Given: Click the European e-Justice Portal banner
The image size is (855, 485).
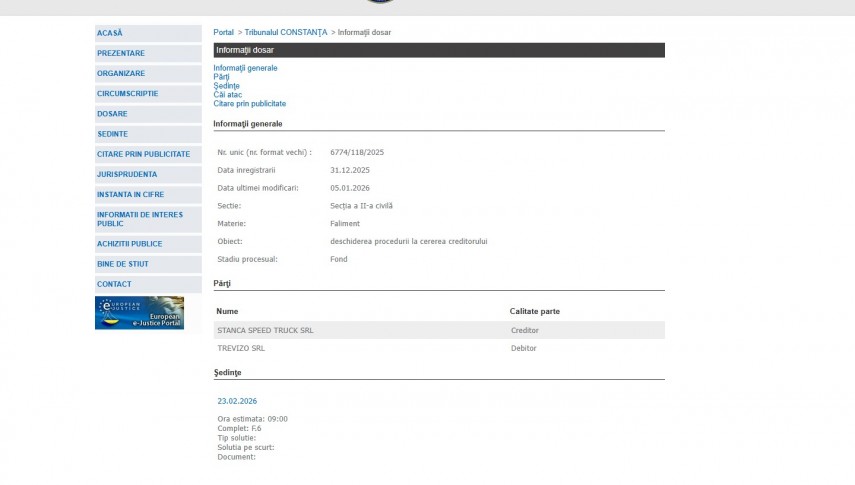Looking at the screenshot, I should tap(139, 313).
